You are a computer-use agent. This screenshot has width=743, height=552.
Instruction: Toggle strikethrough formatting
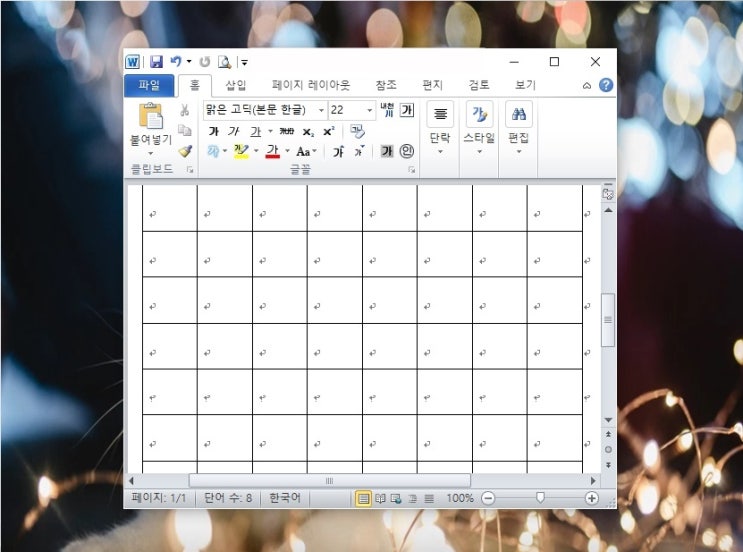286,131
